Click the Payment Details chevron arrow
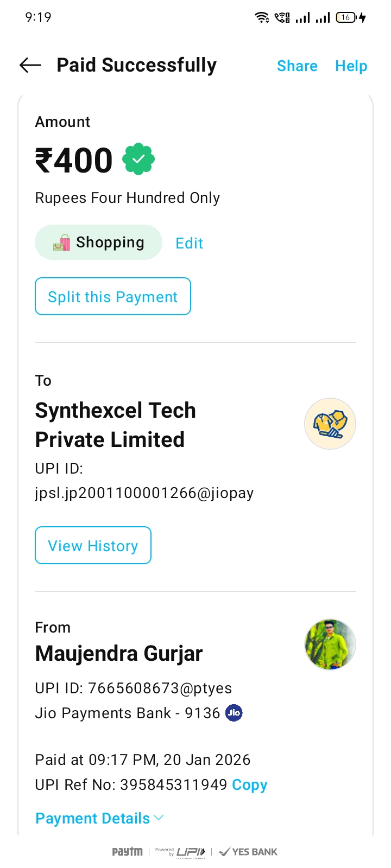The width and height of the screenshot is (391, 868). (x=159, y=818)
